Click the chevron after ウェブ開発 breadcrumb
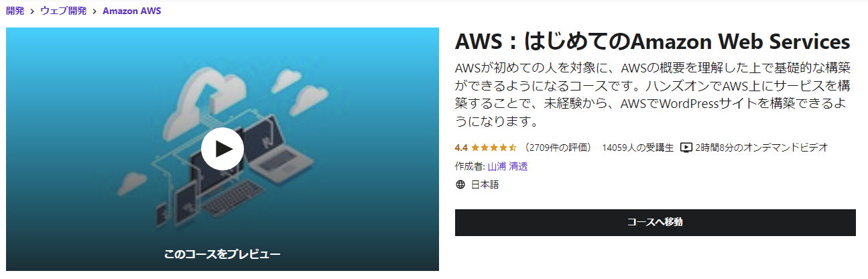The image size is (868, 279). click(x=94, y=11)
